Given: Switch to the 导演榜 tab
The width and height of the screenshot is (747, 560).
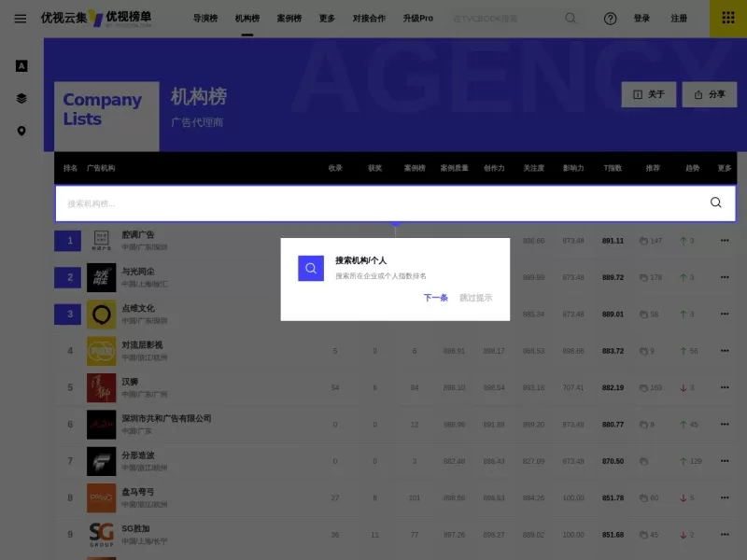Looking at the screenshot, I should [204, 18].
